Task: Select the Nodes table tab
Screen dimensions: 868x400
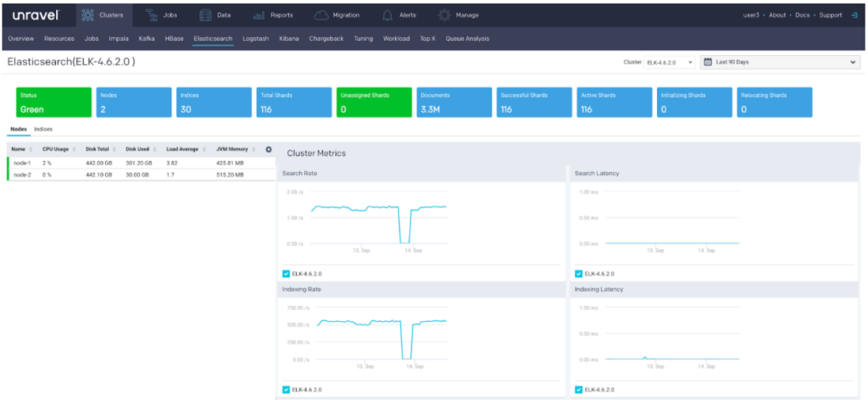Action: click(x=19, y=129)
